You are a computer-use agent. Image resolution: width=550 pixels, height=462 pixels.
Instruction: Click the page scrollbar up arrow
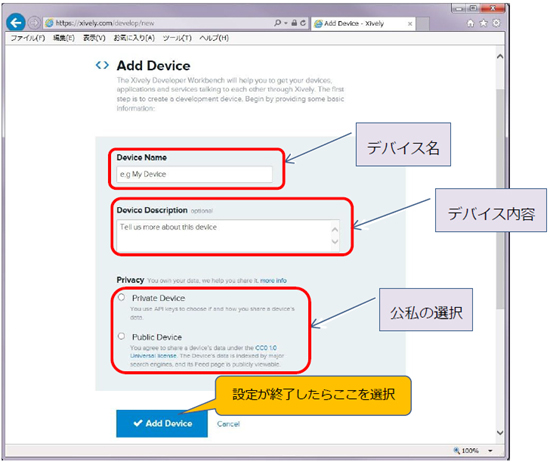point(500,56)
